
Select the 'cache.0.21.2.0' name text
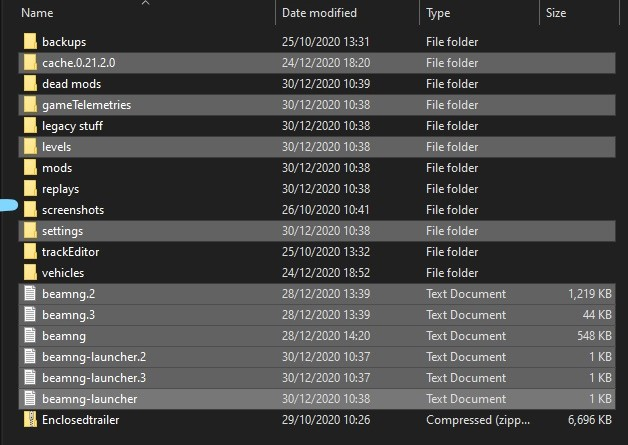point(78,63)
